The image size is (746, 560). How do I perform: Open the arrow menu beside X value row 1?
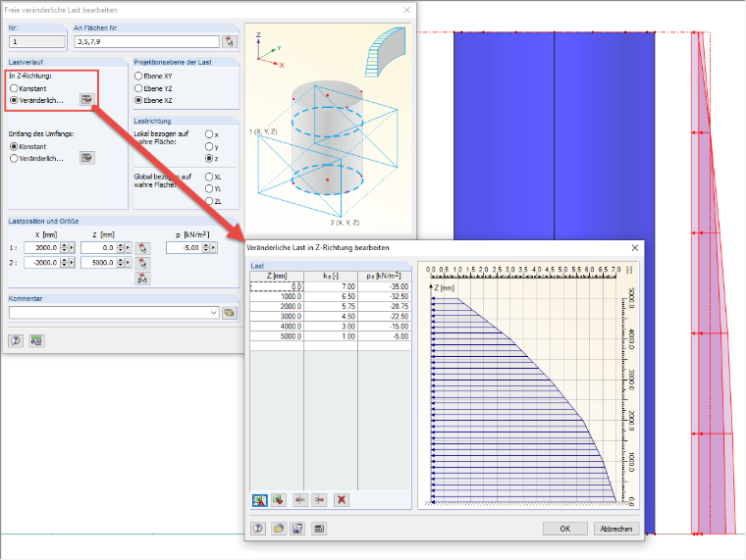[x=72, y=248]
